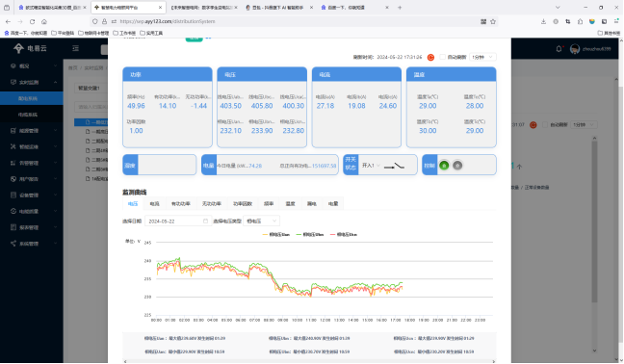624x364 pixels.
Task: Click the 首页 breadcrumb link
Action: tap(72, 68)
